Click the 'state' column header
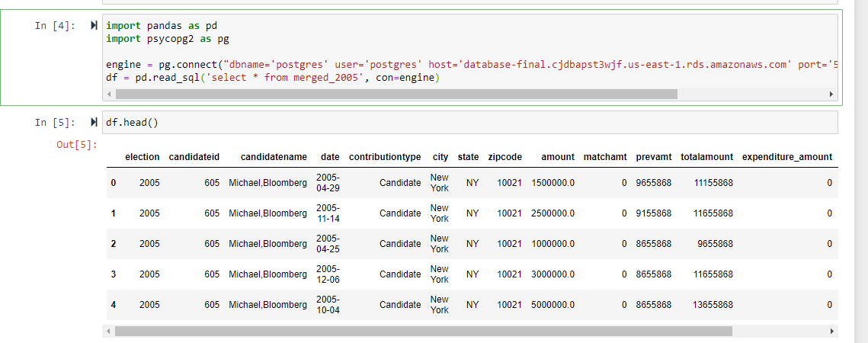Viewport: 868px width, 343px height. tap(469, 157)
